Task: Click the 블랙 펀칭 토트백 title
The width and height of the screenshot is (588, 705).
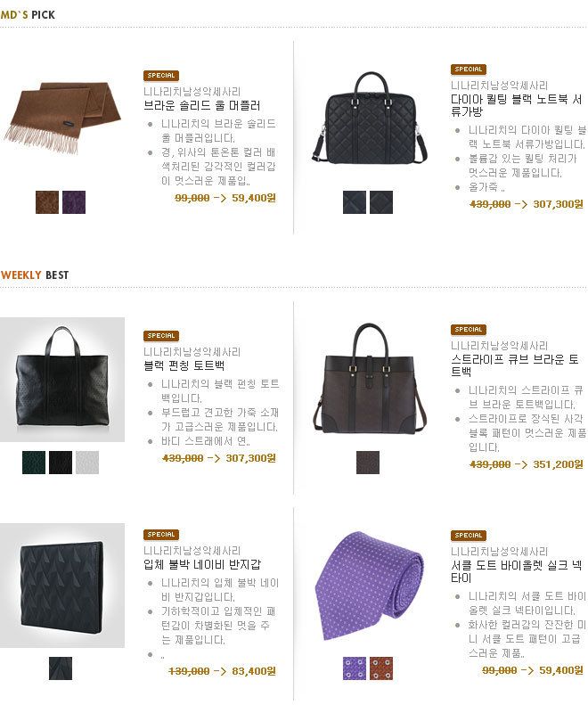Action: 184,365
